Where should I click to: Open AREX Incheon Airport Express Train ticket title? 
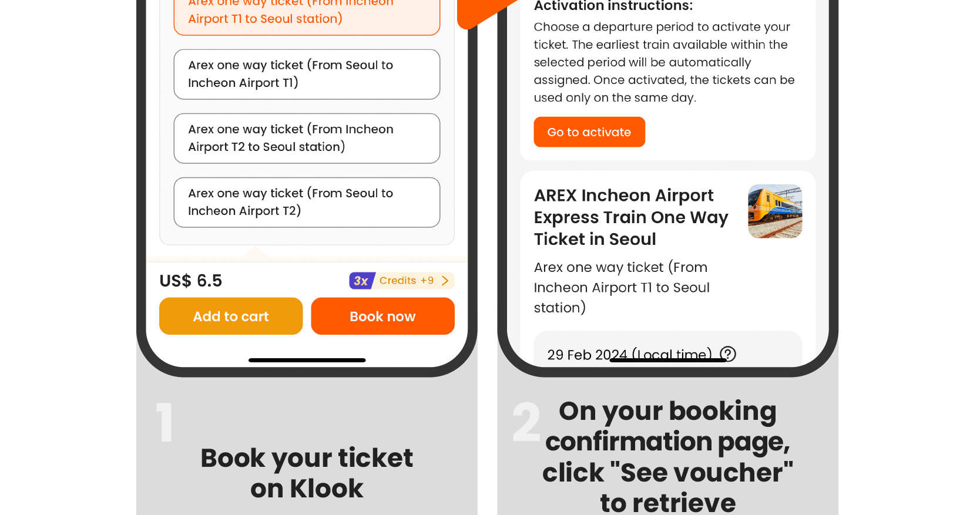(x=630, y=217)
